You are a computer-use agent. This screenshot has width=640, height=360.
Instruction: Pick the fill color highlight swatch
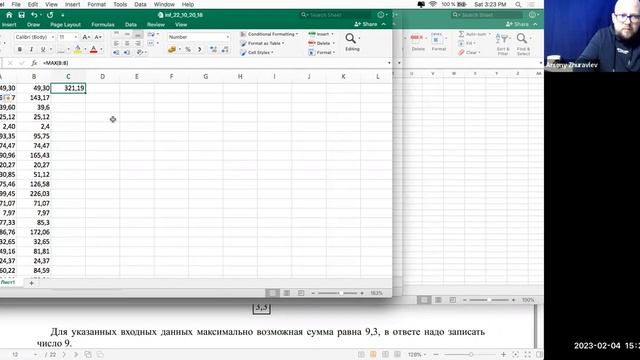click(77, 50)
